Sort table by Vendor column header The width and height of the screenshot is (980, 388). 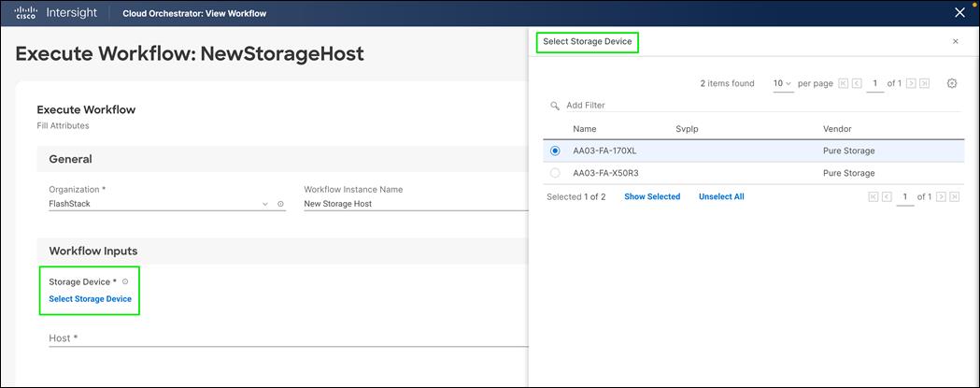pyautogui.click(x=837, y=129)
